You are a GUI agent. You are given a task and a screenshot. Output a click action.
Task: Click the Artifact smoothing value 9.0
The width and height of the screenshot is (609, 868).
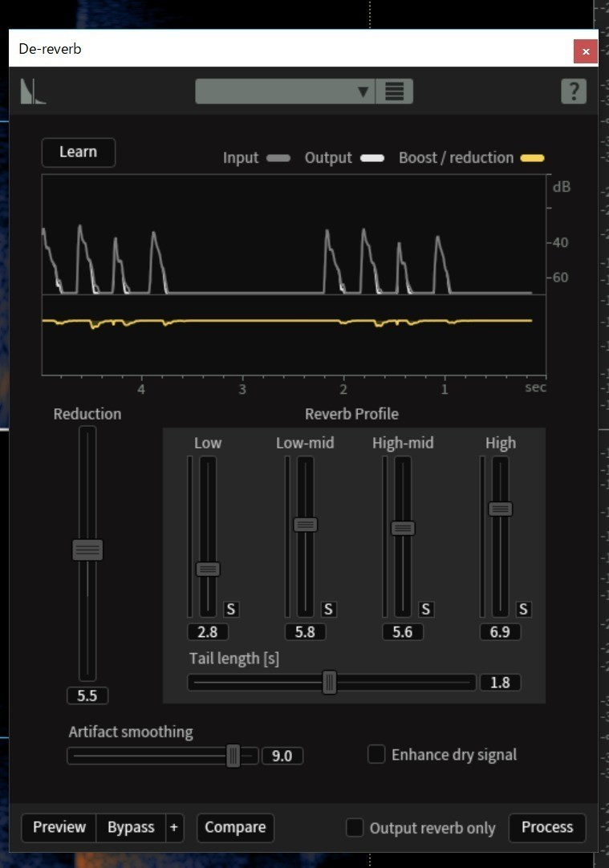[x=282, y=756]
